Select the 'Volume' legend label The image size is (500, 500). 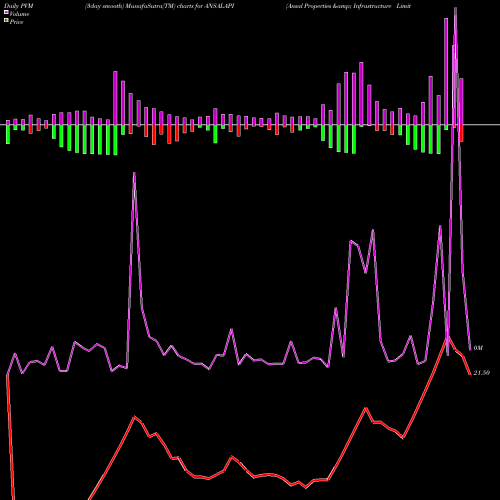[x=19, y=14]
